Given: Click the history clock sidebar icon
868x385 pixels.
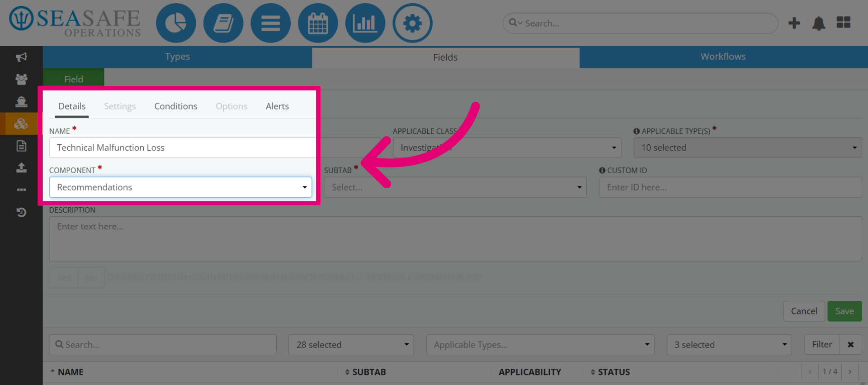Looking at the screenshot, I should coord(21,212).
